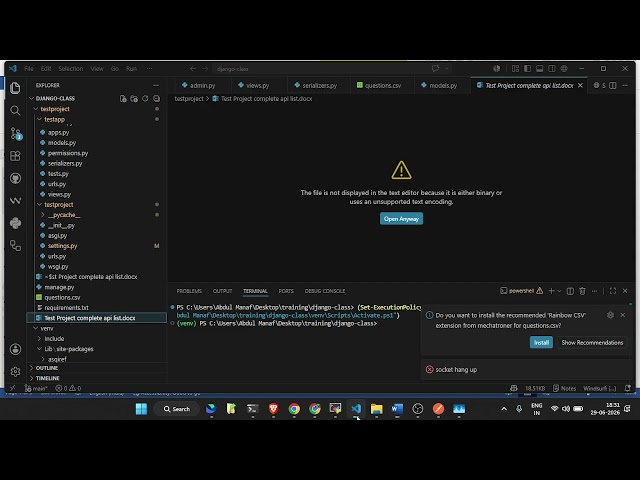This screenshot has height=480, width=640.
Task: Open permissions.py in the file tree
Action: pyautogui.click(x=67, y=153)
